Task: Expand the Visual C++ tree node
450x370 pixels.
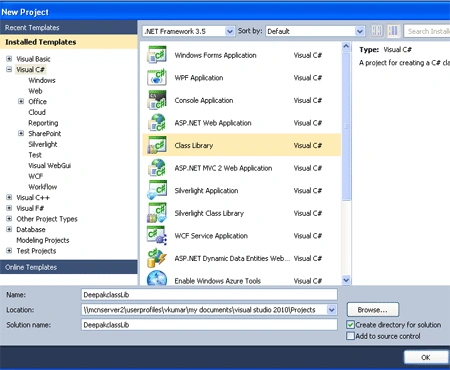Action: 9,197
